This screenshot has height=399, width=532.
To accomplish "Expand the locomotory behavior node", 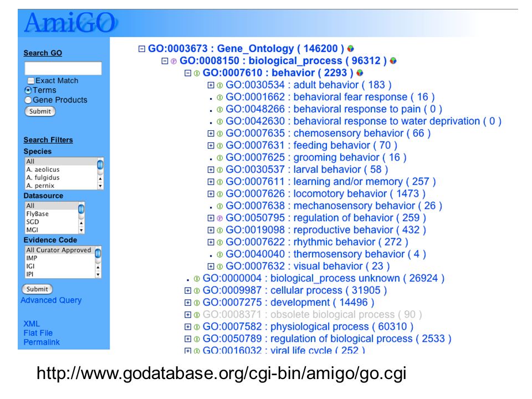I will tap(211, 194).
